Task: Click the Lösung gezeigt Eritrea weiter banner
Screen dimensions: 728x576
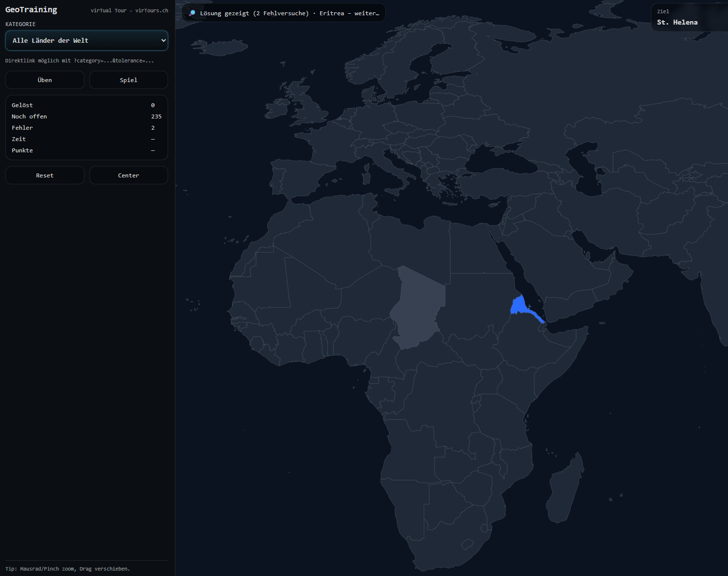Action: tap(284, 13)
